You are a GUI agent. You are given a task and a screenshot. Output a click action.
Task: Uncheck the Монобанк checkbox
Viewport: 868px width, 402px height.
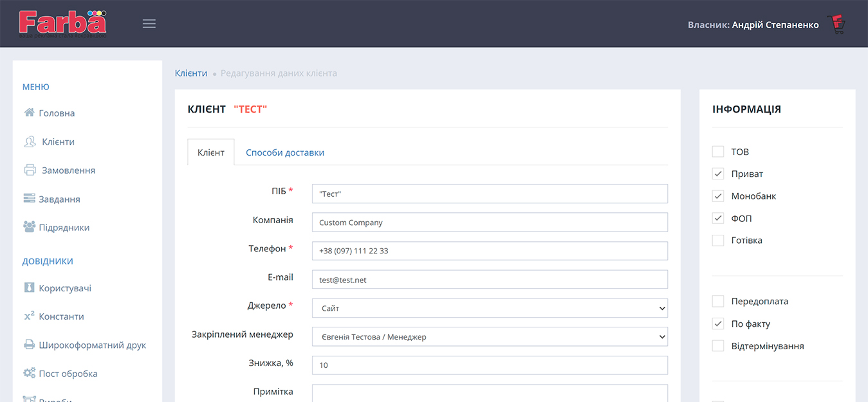[718, 196]
